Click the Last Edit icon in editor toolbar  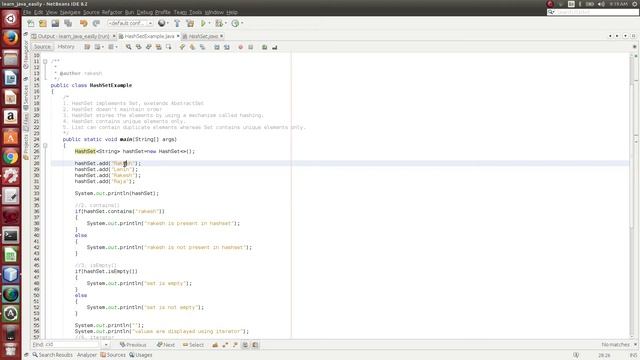87,47
